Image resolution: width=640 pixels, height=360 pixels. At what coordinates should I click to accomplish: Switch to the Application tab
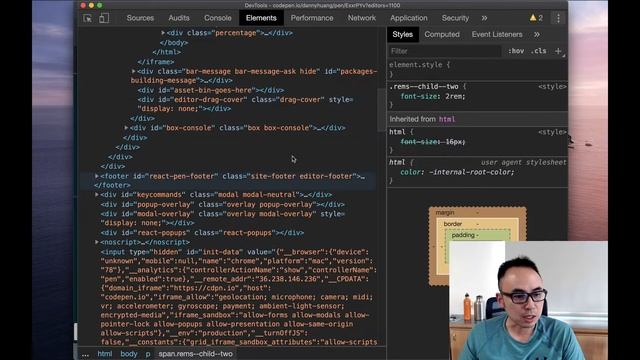tap(409, 18)
